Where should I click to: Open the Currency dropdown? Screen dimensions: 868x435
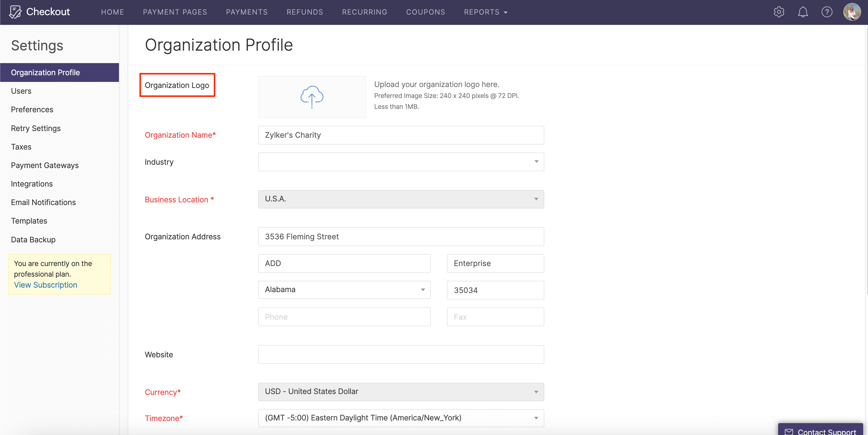pos(401,392)
